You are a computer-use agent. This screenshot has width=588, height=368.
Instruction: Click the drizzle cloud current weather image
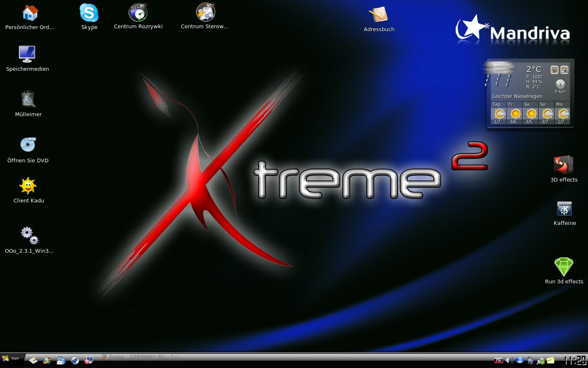pos(500,74)
